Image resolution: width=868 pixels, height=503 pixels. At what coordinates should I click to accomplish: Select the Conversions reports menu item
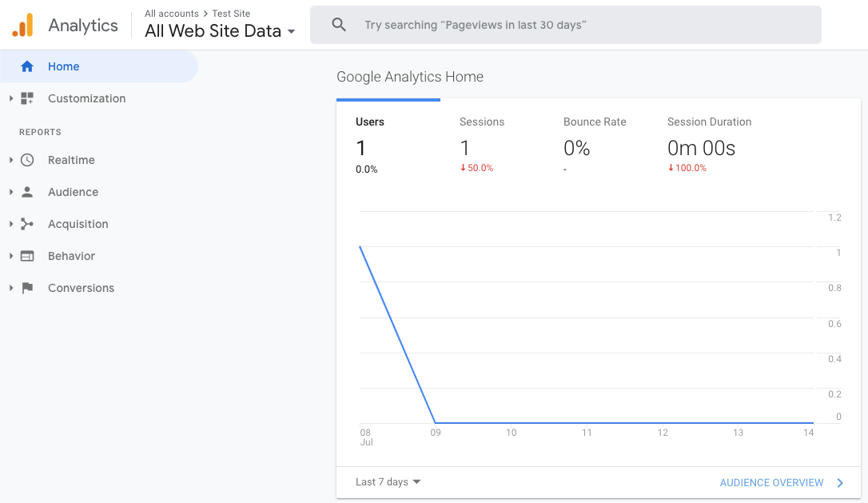98,288
